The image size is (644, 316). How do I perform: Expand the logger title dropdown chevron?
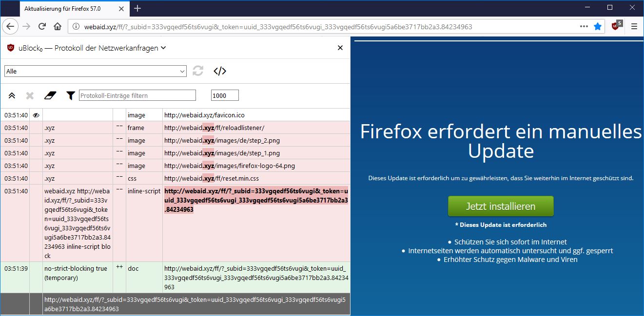[163, 48]
